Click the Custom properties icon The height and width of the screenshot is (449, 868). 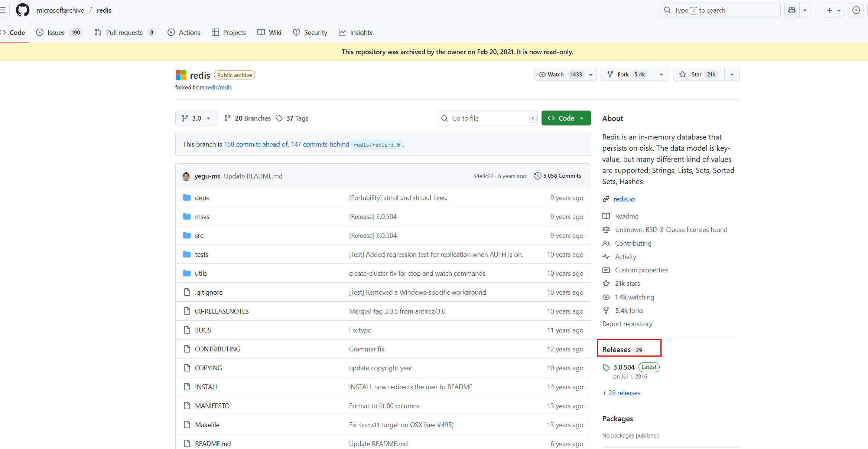tap(606, 270)
